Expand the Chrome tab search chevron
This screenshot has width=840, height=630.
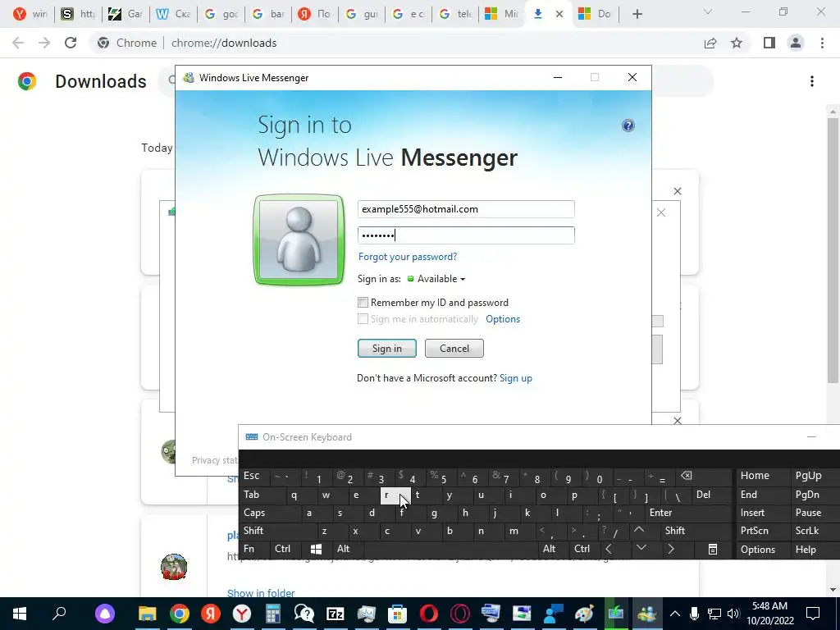point(708,11)
